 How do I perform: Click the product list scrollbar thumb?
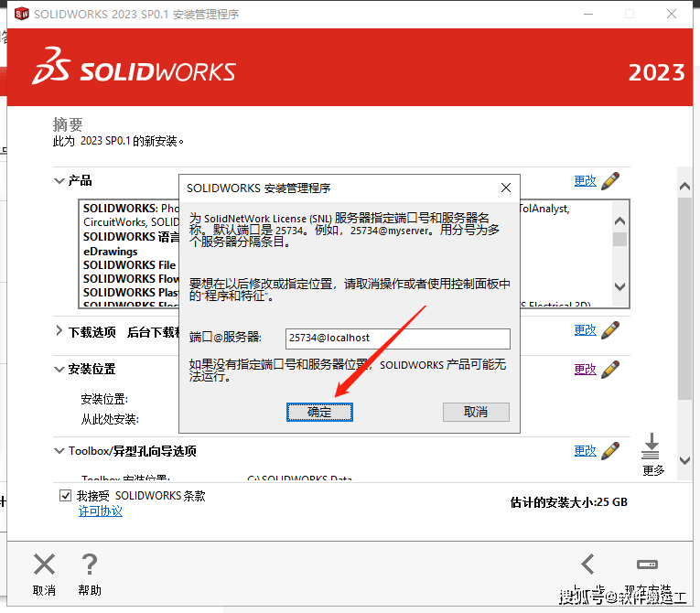click(619, 239)
